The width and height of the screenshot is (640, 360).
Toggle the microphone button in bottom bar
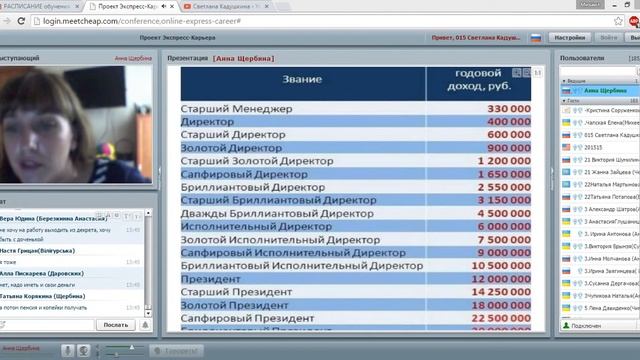[68, 351]
